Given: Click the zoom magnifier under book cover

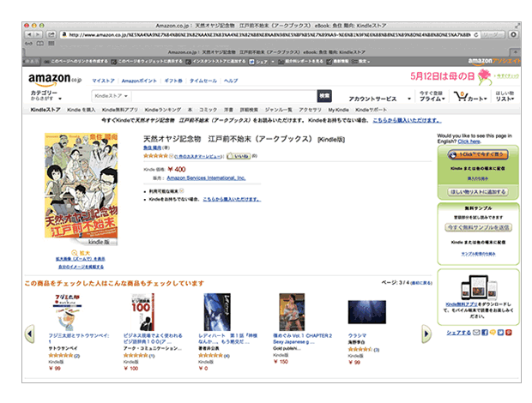Looking at the screenshot, I should tap(75, 253).
